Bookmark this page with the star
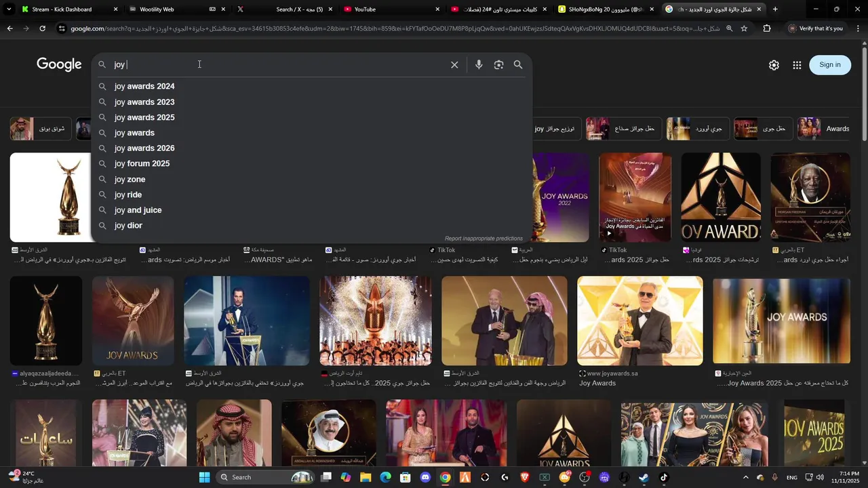The width and height of the screenshot is (868, 488). pos(744,28)
